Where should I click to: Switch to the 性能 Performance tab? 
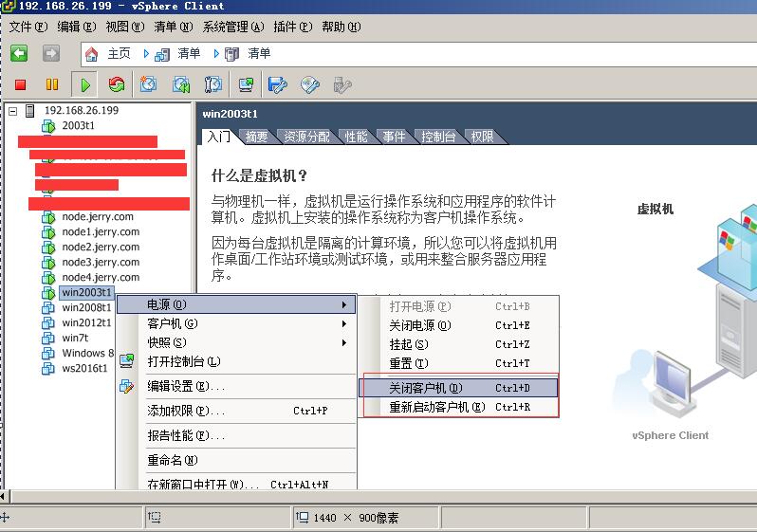point(356,138)
